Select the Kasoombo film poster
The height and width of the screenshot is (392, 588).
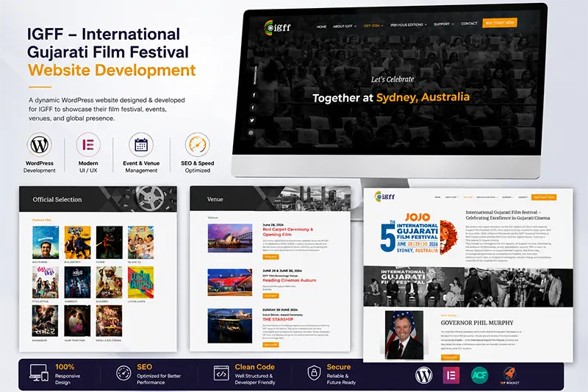coord(109,282)
